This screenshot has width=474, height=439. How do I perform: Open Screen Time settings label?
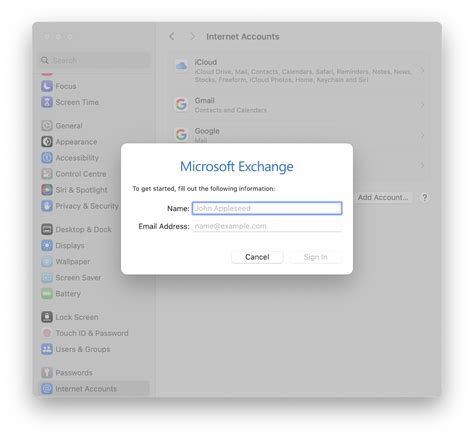point(77,102)
